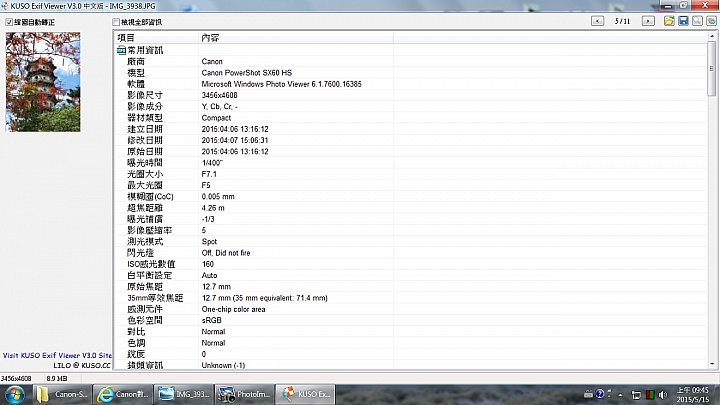
Task: Select hyperfocal distance 4.26 m
Action: pyautogui.click(x=213, y=208)
